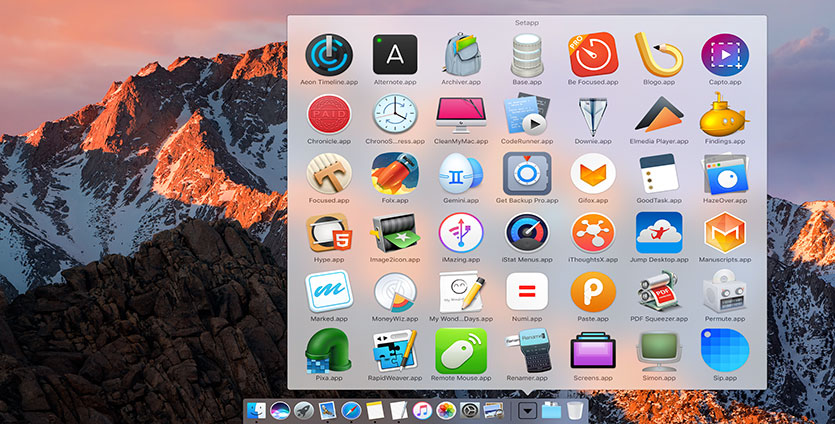Open the Trash in the Dock

click(x=575, y=410)
